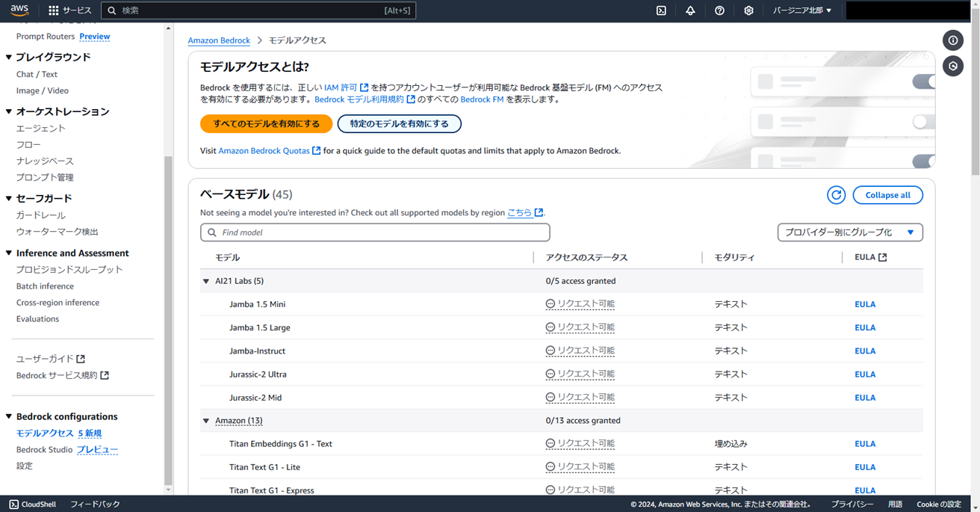Open 設定 in sidebar

click(25, 466)
